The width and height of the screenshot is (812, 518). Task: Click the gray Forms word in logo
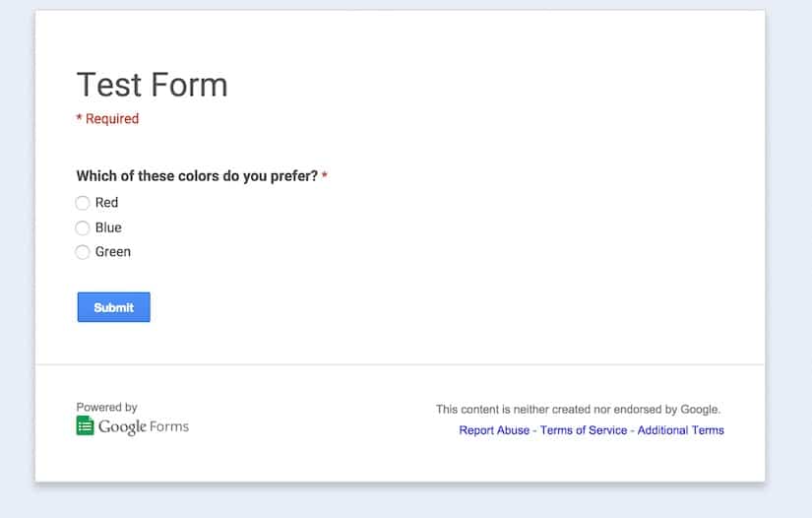pyautogui.click(x=169, y=426)
